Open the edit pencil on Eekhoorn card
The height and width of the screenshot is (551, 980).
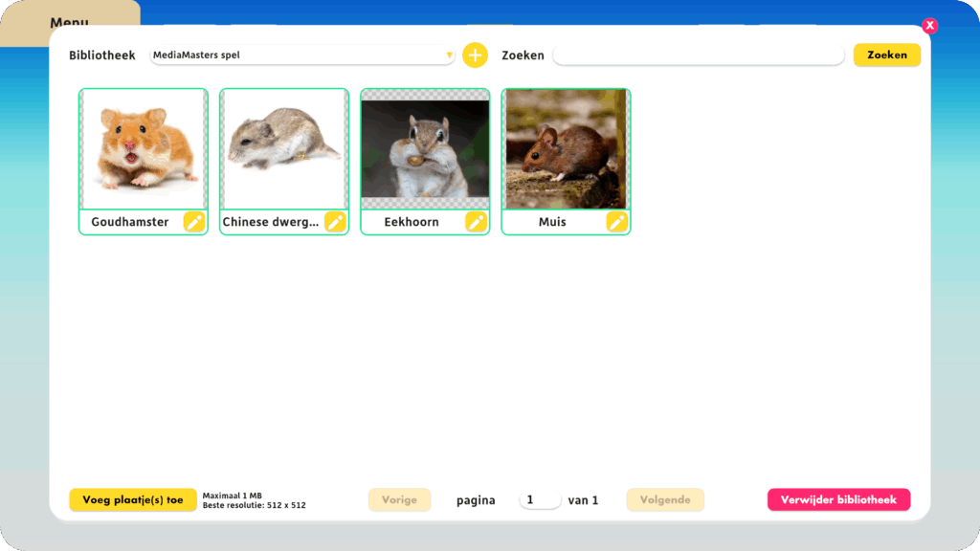(x=476, y=222)
